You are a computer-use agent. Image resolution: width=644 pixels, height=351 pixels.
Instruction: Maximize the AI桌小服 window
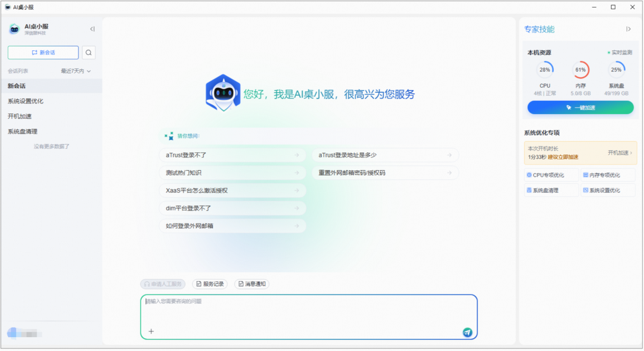[x=613, y=7]
